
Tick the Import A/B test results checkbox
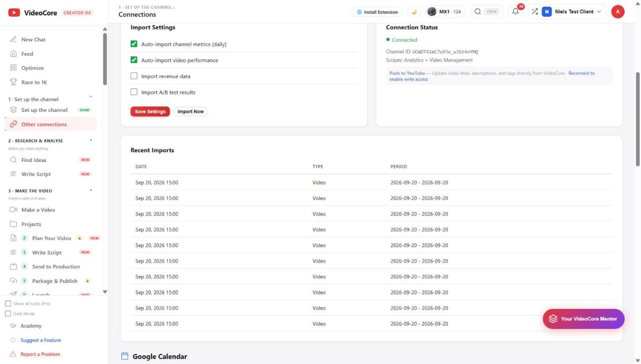pos(134,92)
